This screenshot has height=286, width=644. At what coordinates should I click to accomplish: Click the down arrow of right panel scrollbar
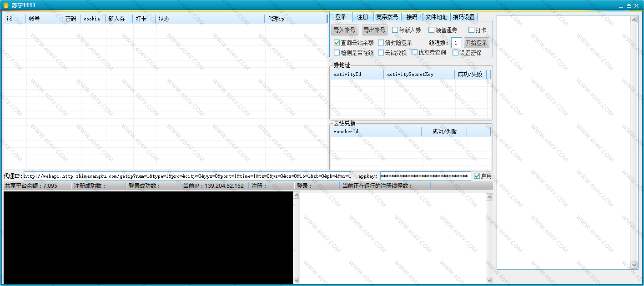click(x=634, y=265)
